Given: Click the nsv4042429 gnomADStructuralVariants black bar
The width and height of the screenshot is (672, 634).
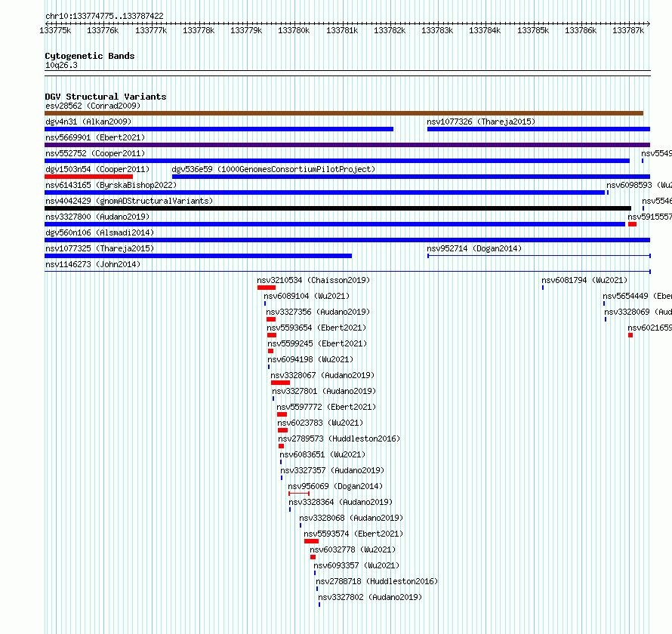Looking at the screenshot, I should tap(338, 208).
